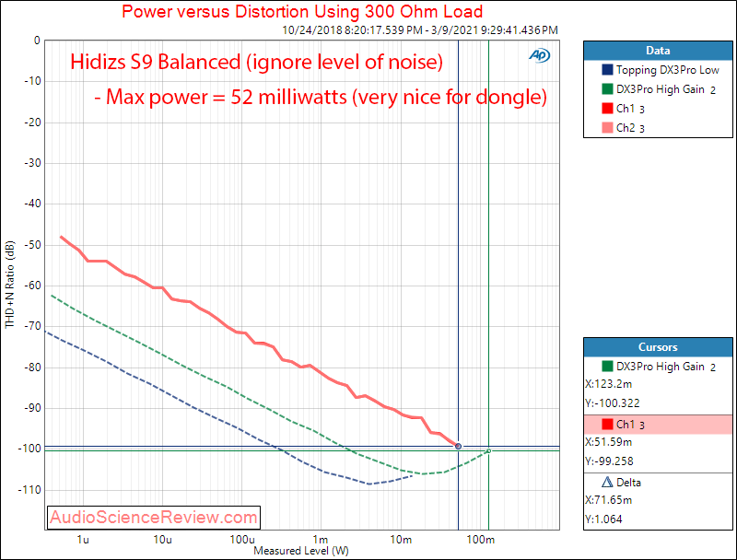Click the X:51.59m cursor value

click(609, 442)
